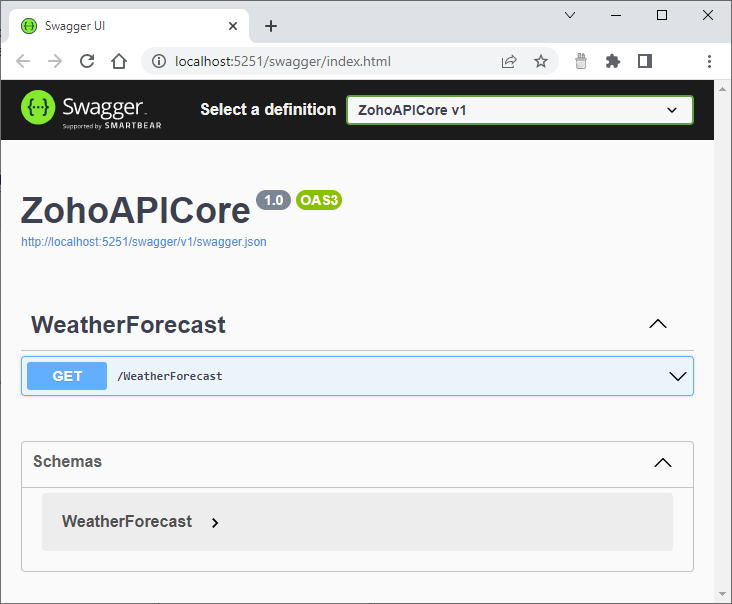Image resolution: width=732 pixels, height=604 pixels.
Task: Click the pinned extension icon beside bookmarks star
Action: pos(581,61)
